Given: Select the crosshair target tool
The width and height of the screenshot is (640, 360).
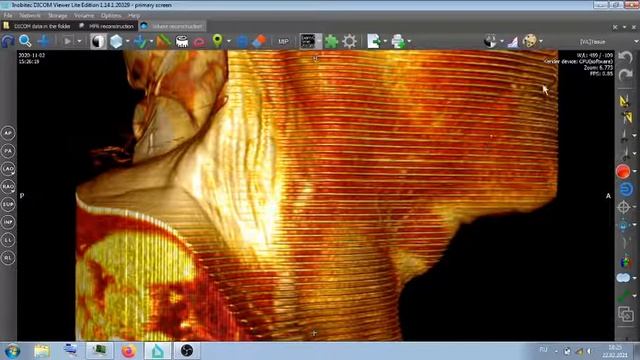Looking at the screenshot, I should tap(624, 207).
